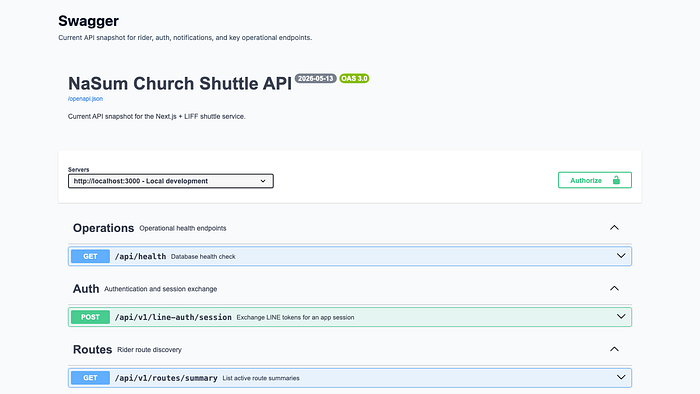Image resolution: width=700 pixels, height=394 pixels.
Task: Click the 'Database health check' description
Action: pyautogui.click(x=203, y=257)
